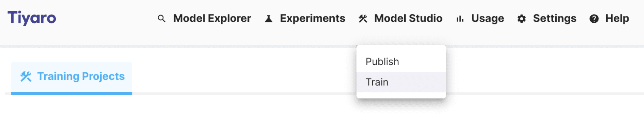
Task: Go home via the Tiyaro logo
Action: point(32,18)
